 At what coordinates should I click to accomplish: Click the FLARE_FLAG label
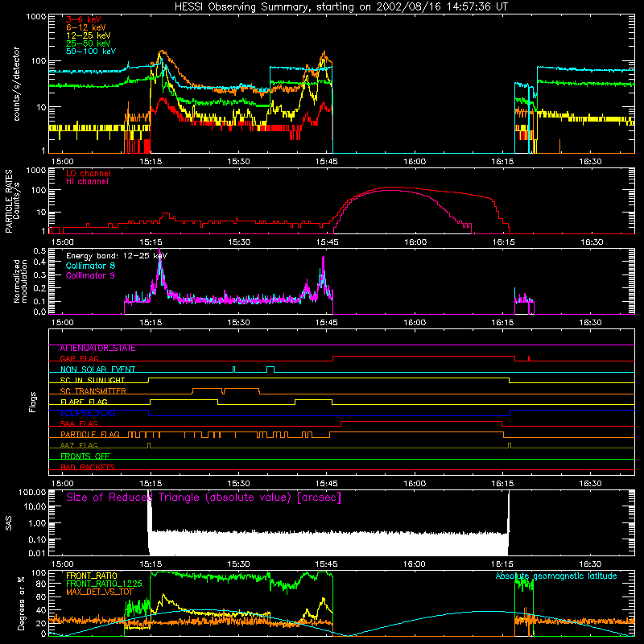click(x=84, y=402)
